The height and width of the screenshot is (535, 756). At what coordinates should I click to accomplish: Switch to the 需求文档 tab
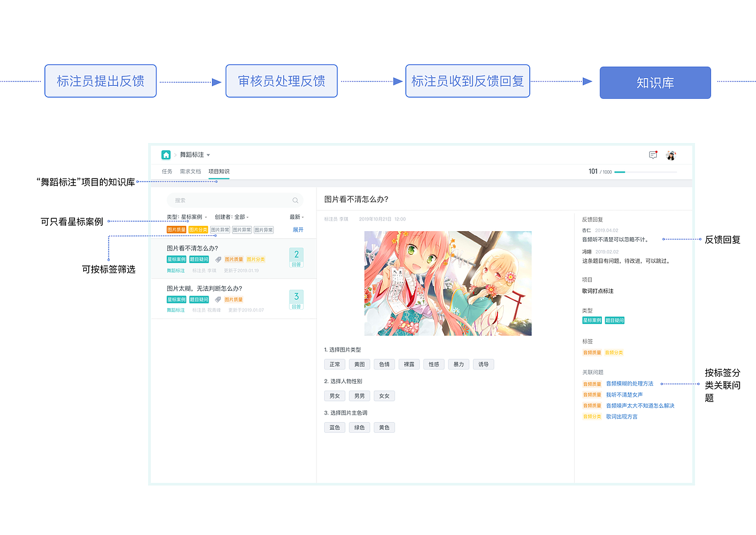coord(190,171)
